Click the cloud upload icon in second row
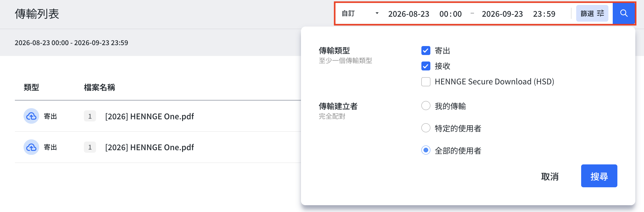The width and height of the screenshot is (644, 212). click(31, 147)
